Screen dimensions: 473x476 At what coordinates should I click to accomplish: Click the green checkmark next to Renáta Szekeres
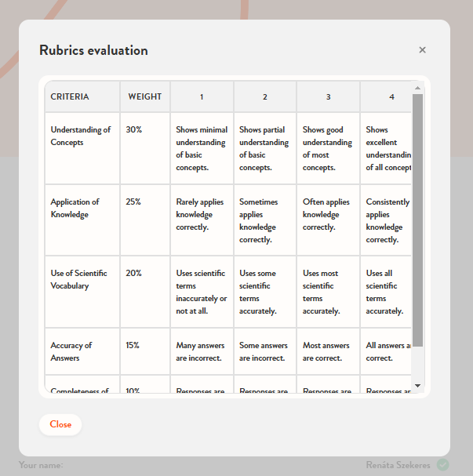[x=443, y=465]
